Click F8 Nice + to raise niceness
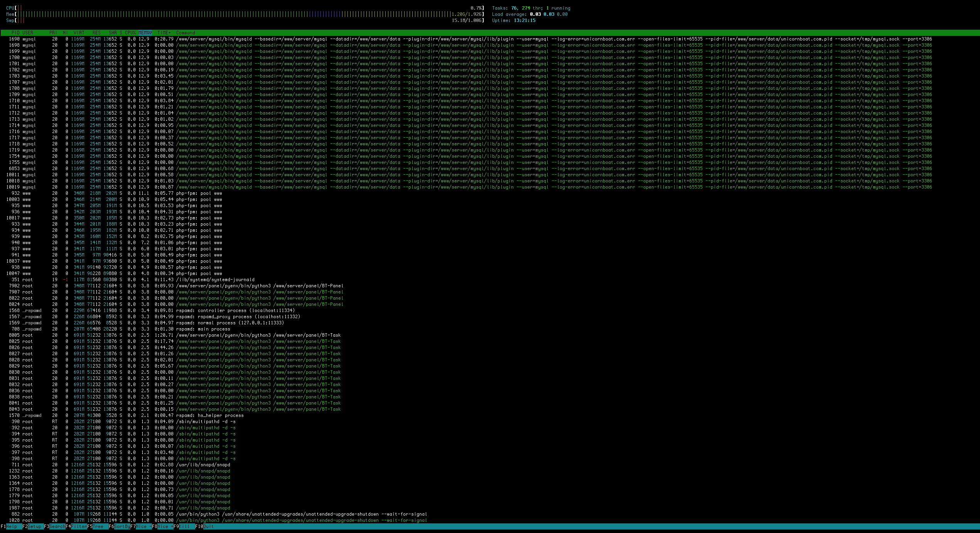Viewport: 980px width, 533px height. coord(162,526)
